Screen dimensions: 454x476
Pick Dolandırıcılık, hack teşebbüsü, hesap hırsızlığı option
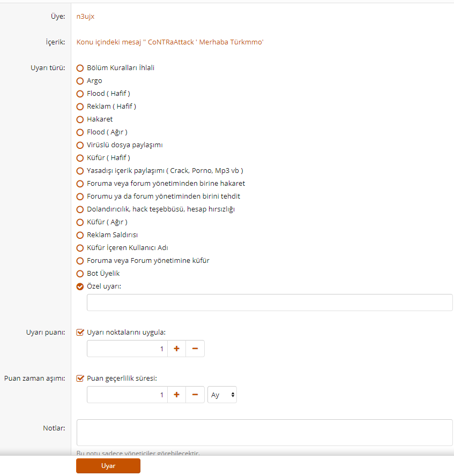80,209
